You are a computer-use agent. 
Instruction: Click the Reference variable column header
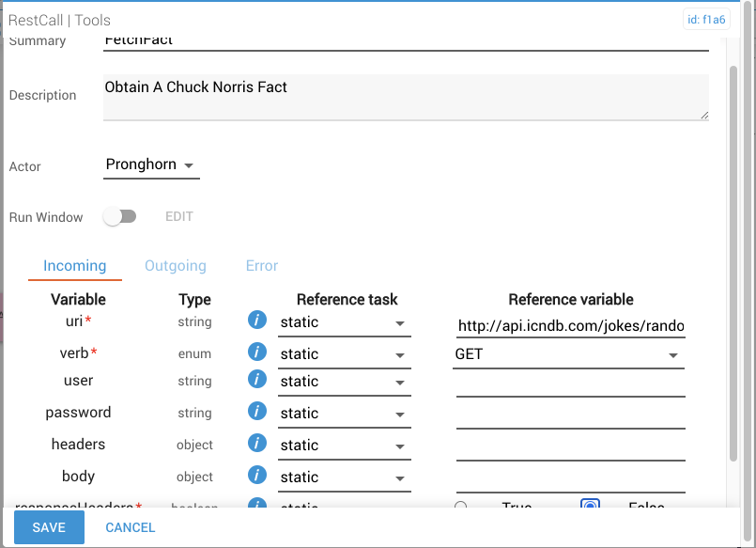click(571, 299)
